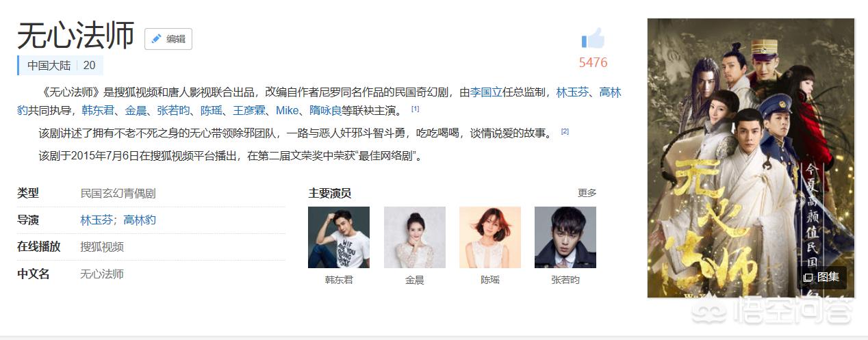The image size is (868, 340).
Task: Open the Mike link in cast list
Action: 288,110
